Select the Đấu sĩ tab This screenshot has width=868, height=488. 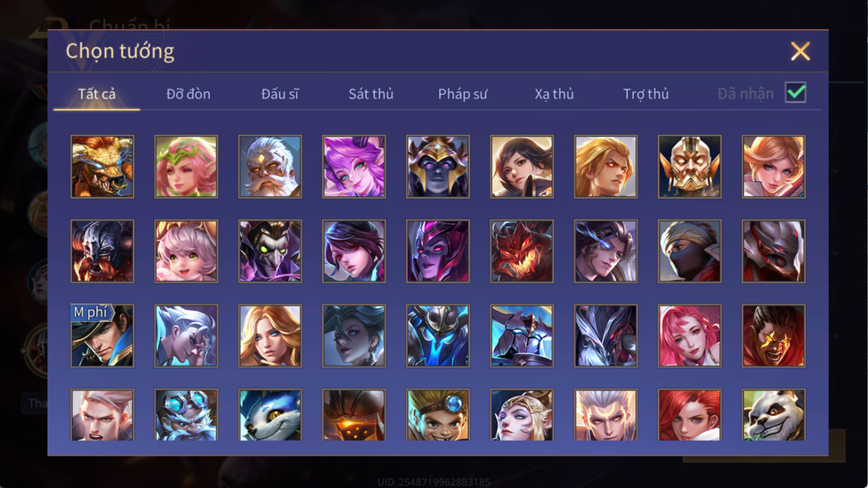click(x=280, y=94)
